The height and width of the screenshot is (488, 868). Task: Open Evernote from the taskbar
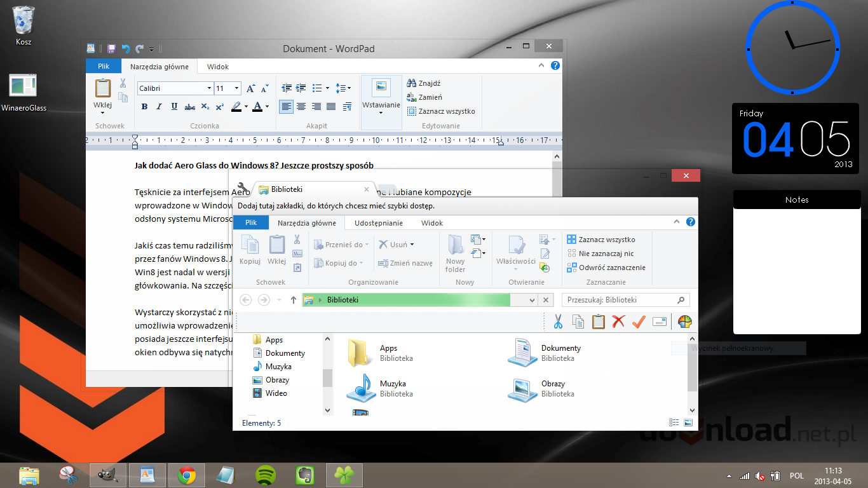pyautogui.click(x=304, y=475)
